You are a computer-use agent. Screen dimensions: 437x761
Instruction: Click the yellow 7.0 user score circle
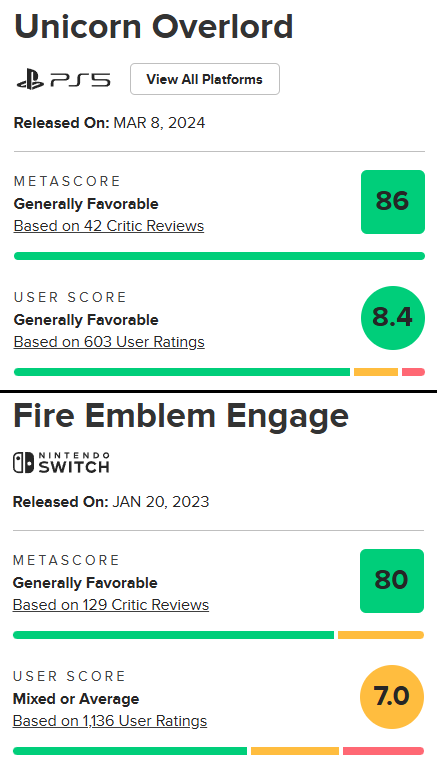click(x=392, y=697)
